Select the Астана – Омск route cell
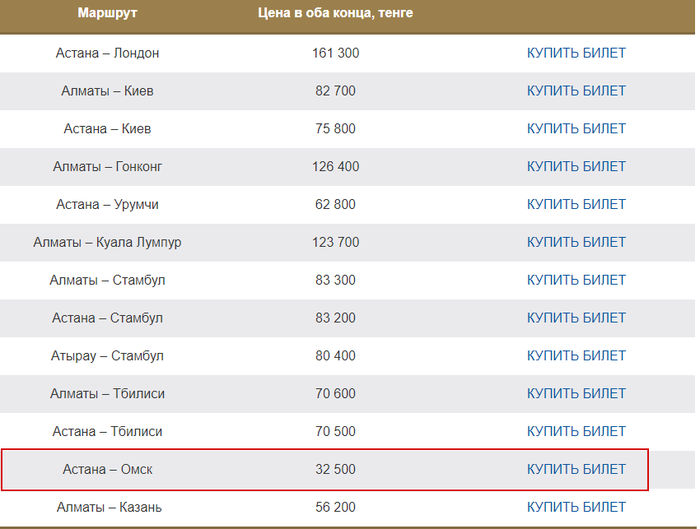 coord(107,470)
